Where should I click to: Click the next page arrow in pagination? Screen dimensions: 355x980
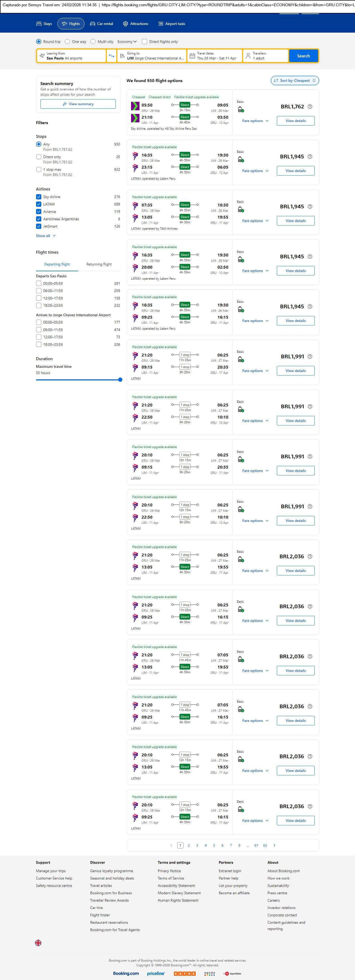(x=274, y=845)
